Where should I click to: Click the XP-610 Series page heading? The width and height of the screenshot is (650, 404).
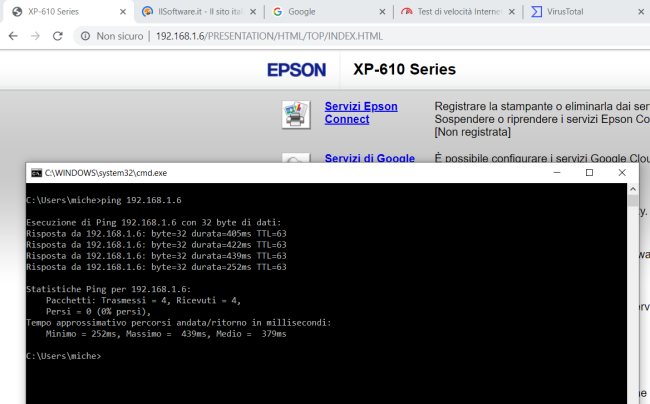click(x=404, y=69)
